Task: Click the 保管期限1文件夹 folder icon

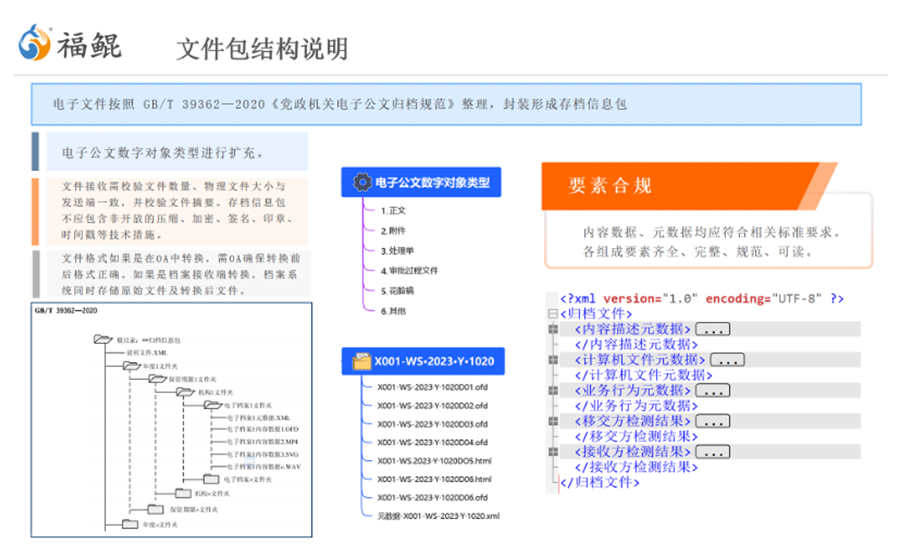Action: click(x=158, y=380)
